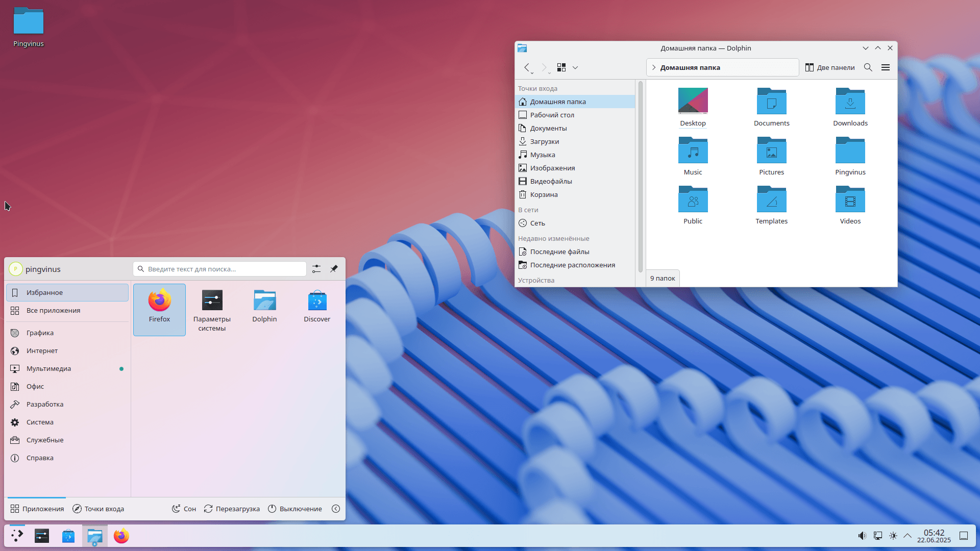Open Последние расположения entry
Viewport: 980px width, 551px height.
point(575,265)
